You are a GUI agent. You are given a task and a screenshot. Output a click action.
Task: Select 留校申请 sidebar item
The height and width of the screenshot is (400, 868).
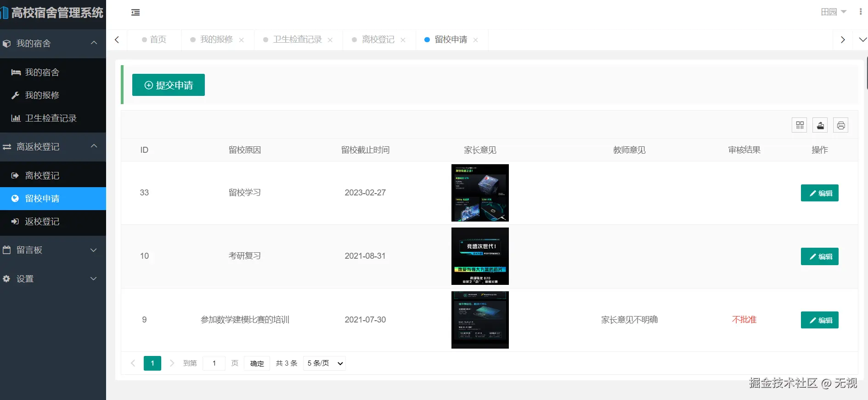tap(53, 198)
